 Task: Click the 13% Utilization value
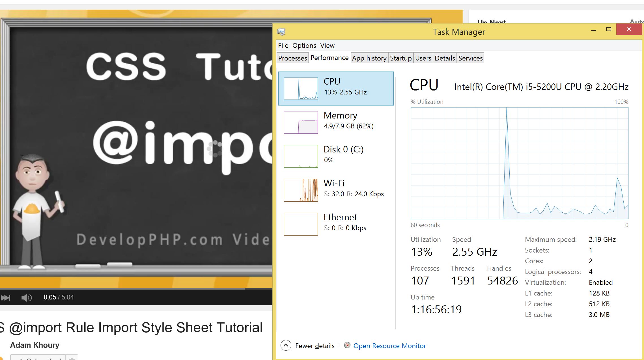pos(421,252)
